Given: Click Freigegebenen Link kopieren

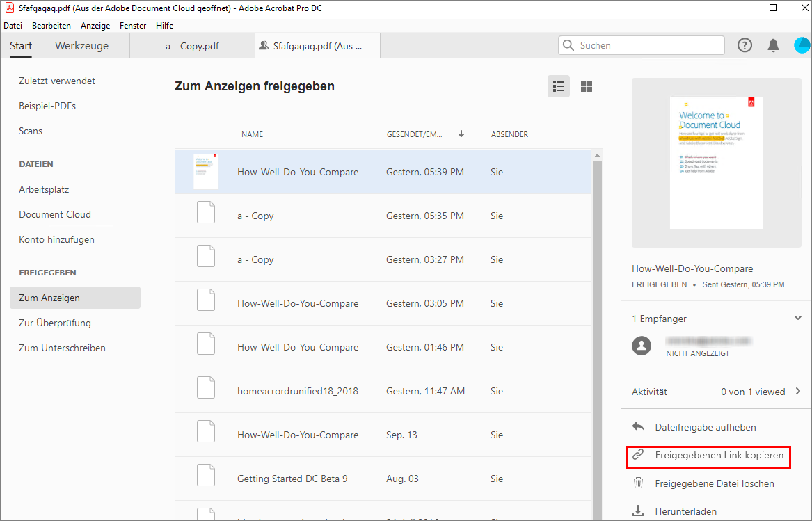Looking at the screenshot, I should 719,455.
